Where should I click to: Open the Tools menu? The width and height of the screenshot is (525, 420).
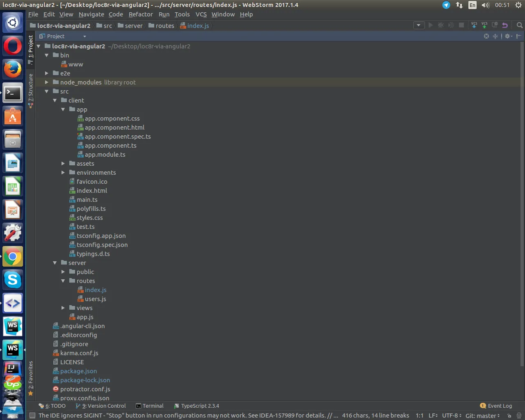[x=182, y=14]
